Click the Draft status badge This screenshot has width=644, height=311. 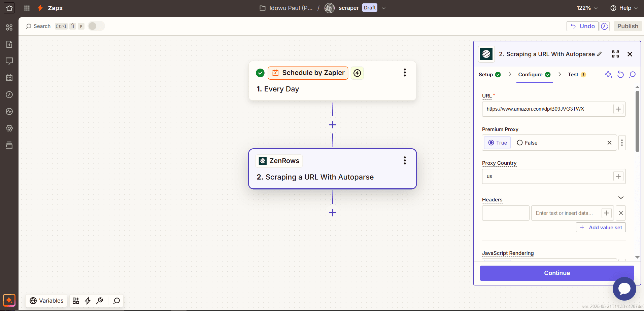(370, 8)
